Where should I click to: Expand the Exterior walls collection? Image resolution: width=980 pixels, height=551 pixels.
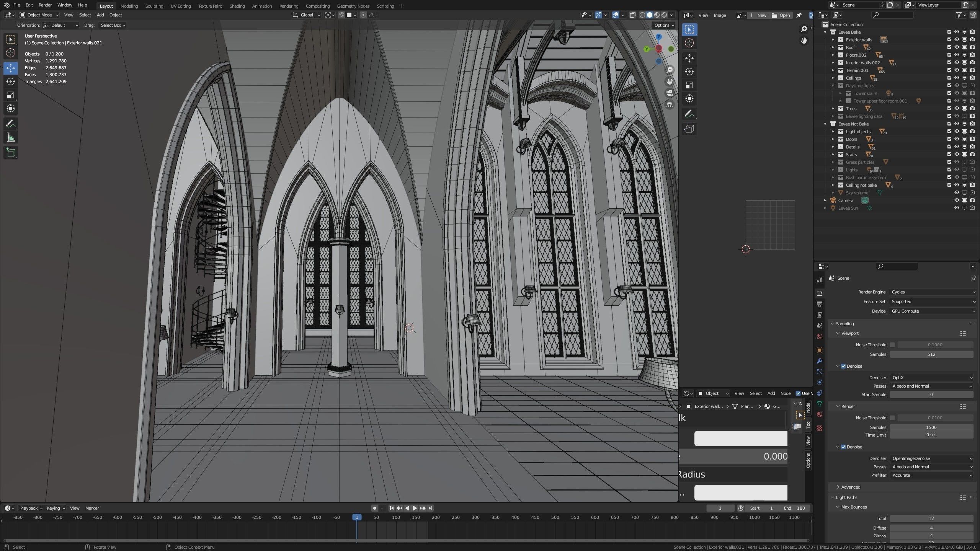833,40
